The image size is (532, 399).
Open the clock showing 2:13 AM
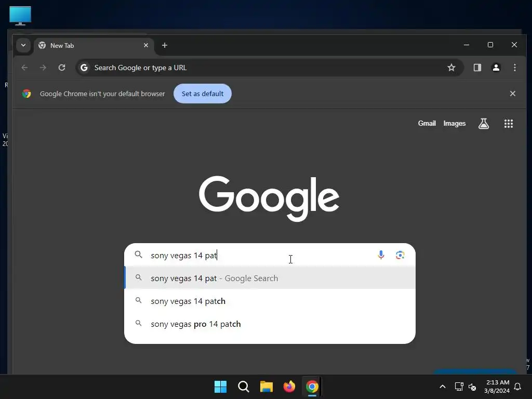pyautogui.click(x=497, y=387)
